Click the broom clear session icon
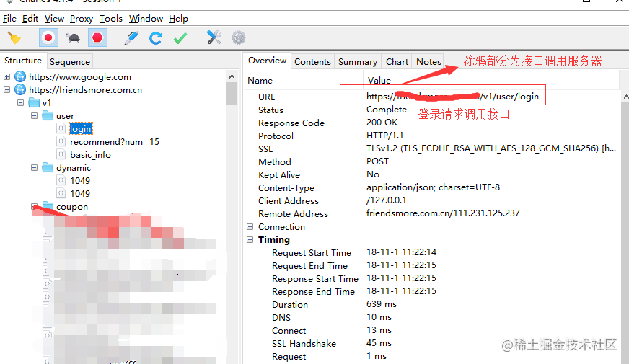This screenshot has height=364, width=629. pyautogui.click(x=14, y=38)
